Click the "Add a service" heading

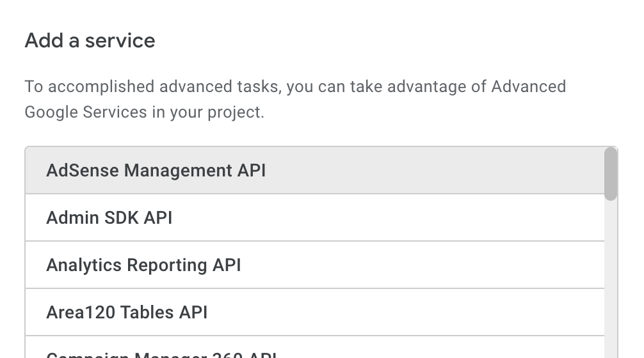click(90, 41)
